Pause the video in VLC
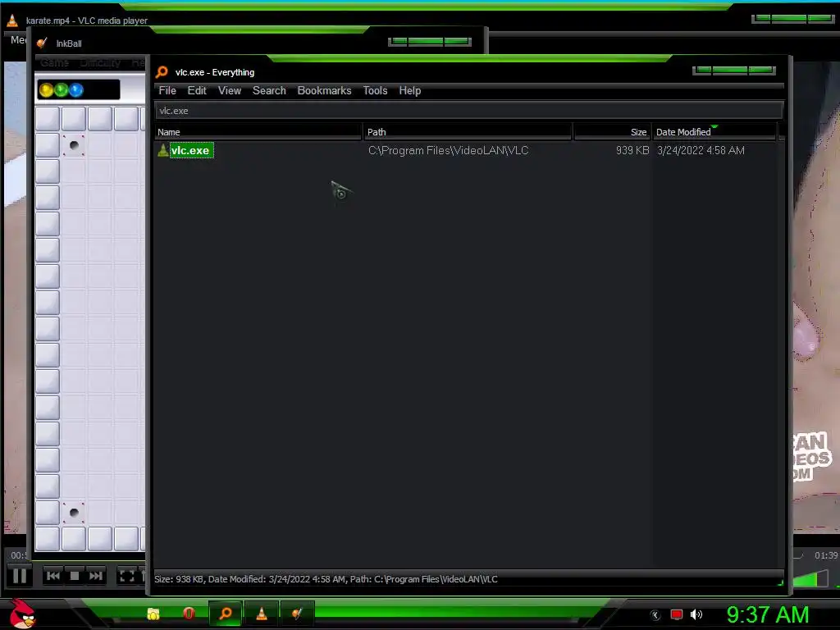The height and width of the screenshot is (630, 840). [20, 576]
